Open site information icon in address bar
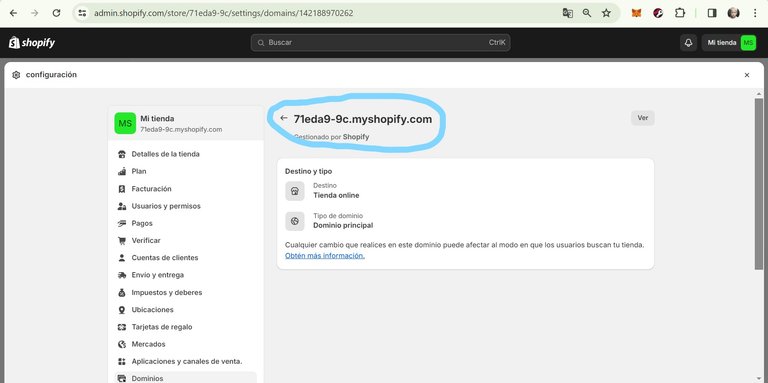This screenshot has width=768, height=383. click(82, 13)
